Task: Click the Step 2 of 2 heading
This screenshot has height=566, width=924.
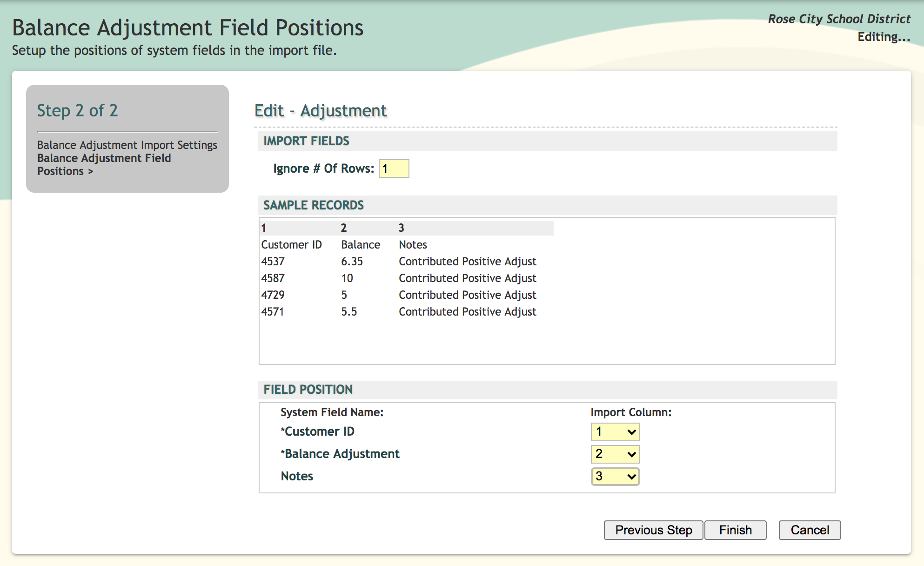Action: 78,111
